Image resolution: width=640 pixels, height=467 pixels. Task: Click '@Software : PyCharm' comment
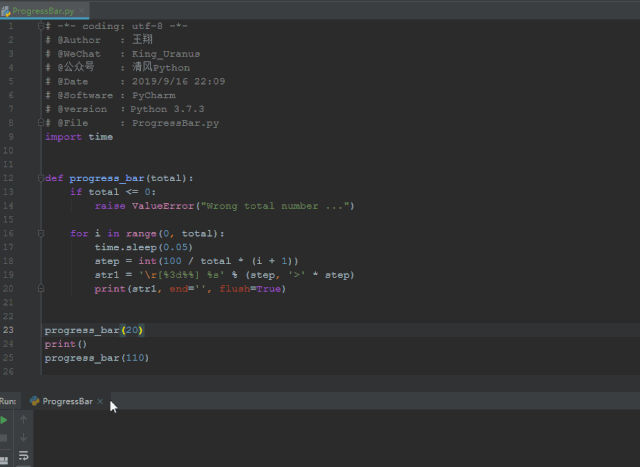tap(110, 95)
